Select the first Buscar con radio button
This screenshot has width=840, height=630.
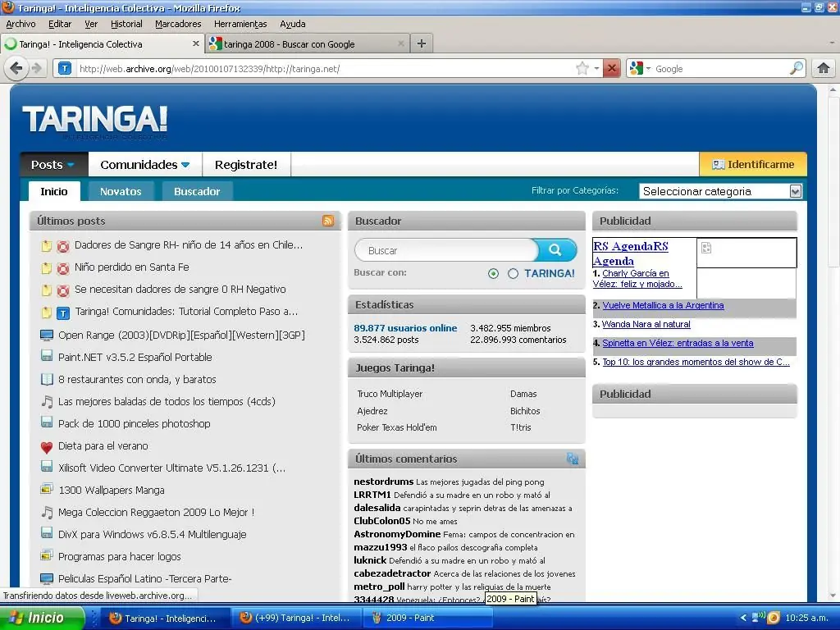point(493,274)
